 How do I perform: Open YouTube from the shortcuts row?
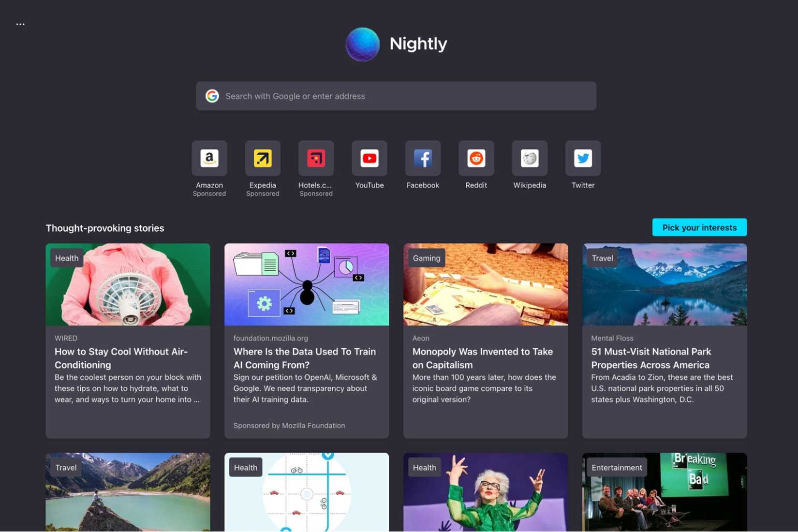(369, 158)
